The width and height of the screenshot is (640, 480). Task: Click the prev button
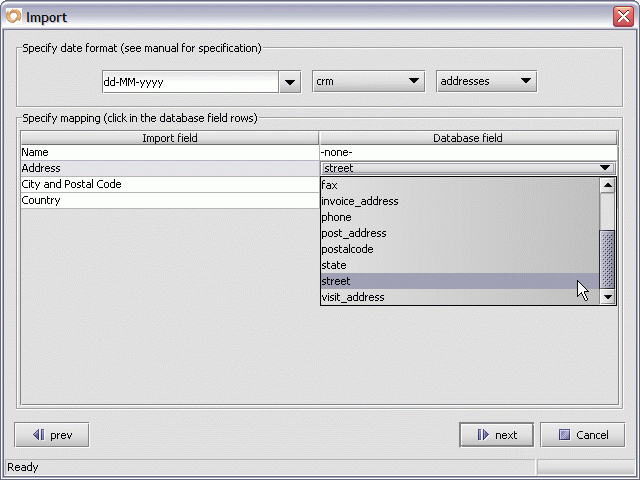pyautogui.click(x=52, y=435)
